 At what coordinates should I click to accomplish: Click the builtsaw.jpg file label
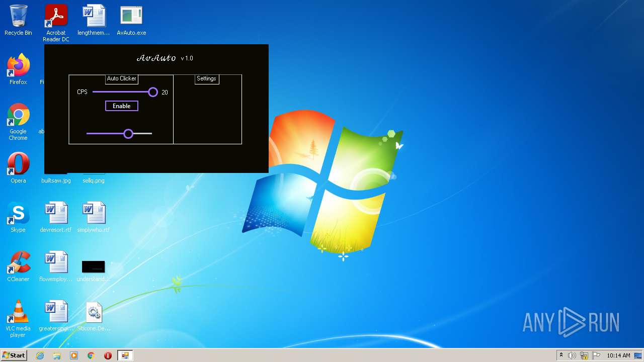56,180
